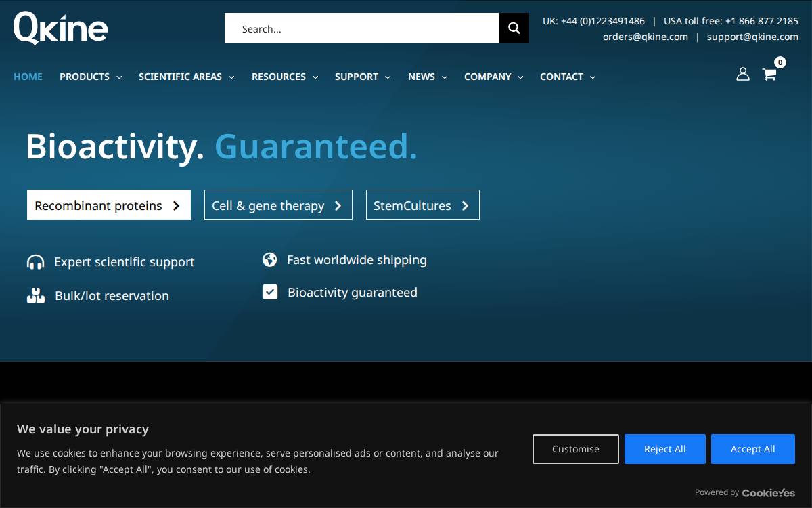Click orders@qkine.com email link
Viewport: 812px width, 508px height.
point(646,37)
